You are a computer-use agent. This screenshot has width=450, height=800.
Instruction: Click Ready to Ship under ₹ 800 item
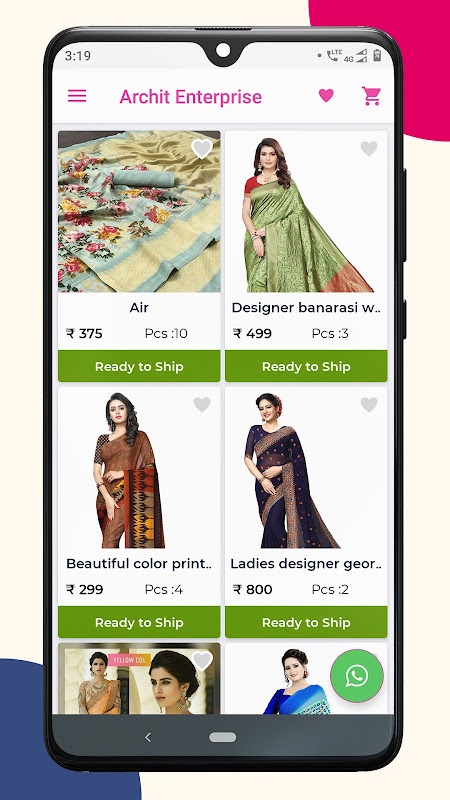306,622
